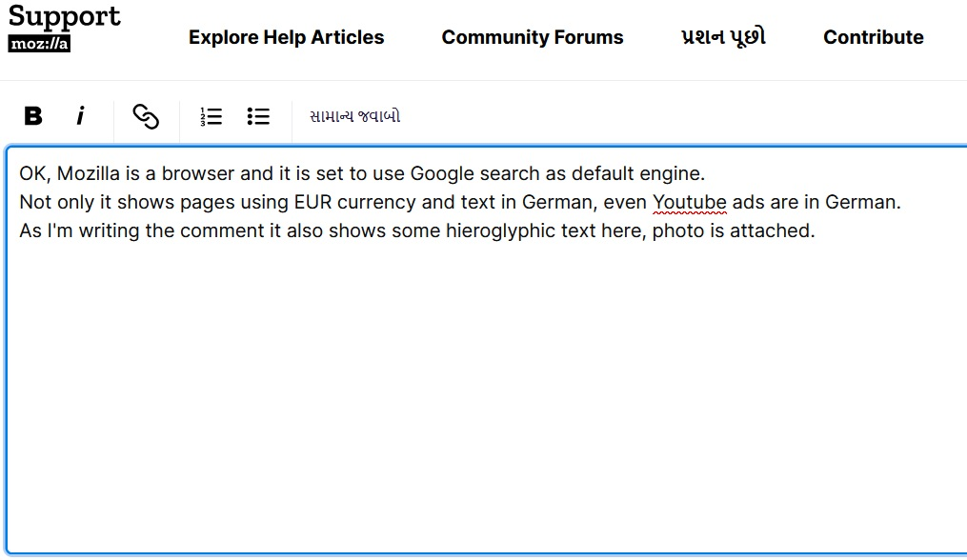Place cursor on the word Mozilla
967x560 pixels.
tap(89, 173)
